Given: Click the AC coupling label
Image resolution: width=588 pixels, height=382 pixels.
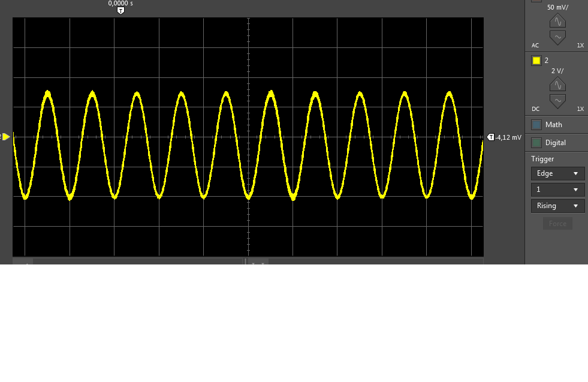Looking at the screenshot, I should (535, 46).
